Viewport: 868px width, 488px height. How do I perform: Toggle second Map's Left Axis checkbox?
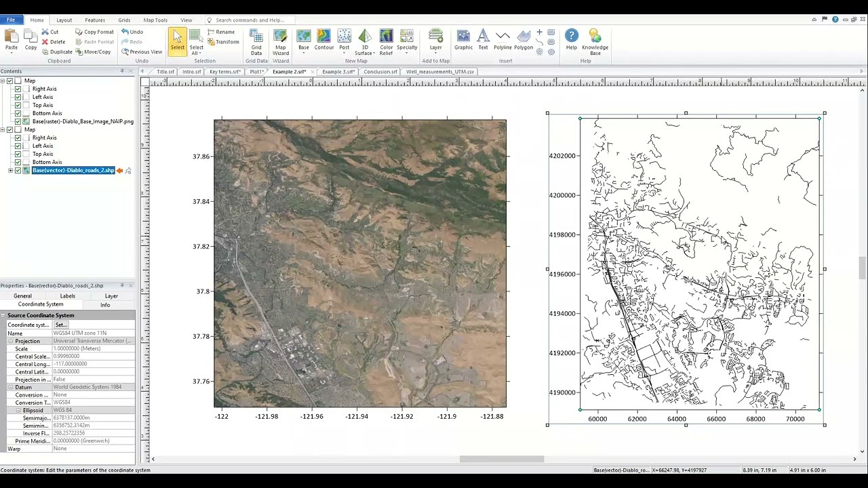pyautogui.click(x=18, y=146)
